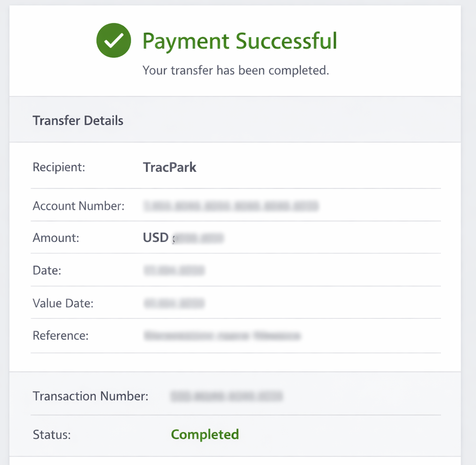Select the blurred Account Number value
The image size is (476, 465).
click(230, 206)
